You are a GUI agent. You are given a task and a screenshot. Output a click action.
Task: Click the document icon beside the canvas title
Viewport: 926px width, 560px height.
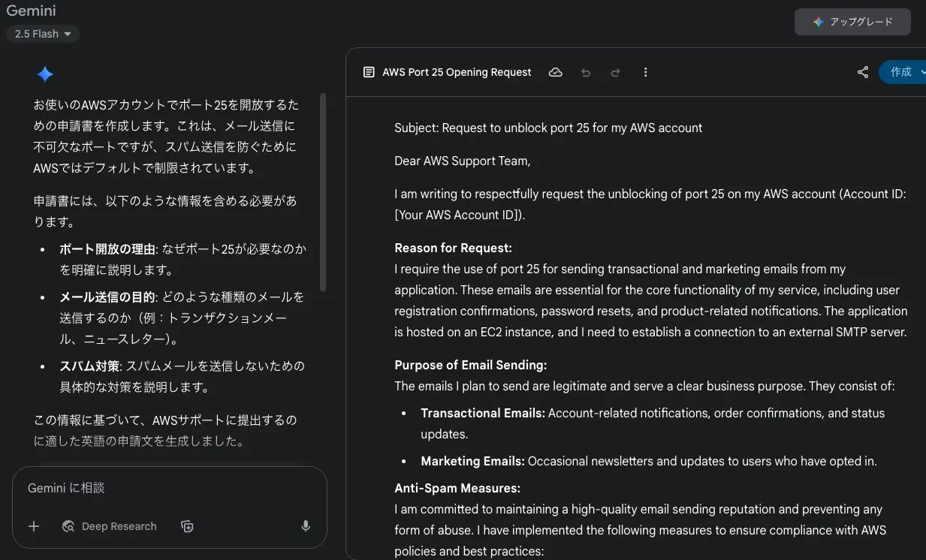tap(369, 72)
